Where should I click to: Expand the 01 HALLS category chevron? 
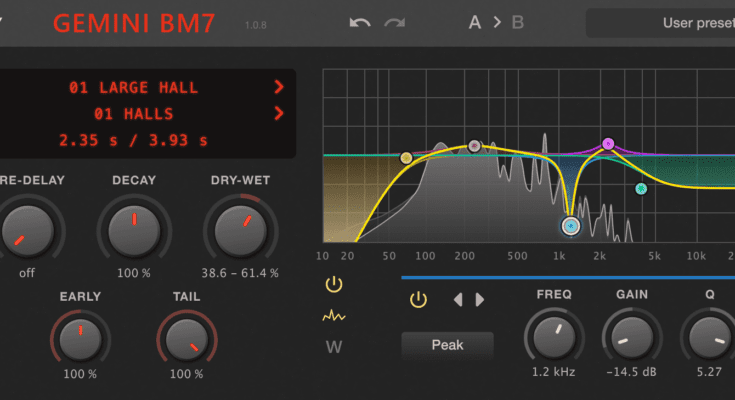tap(279, 114)
